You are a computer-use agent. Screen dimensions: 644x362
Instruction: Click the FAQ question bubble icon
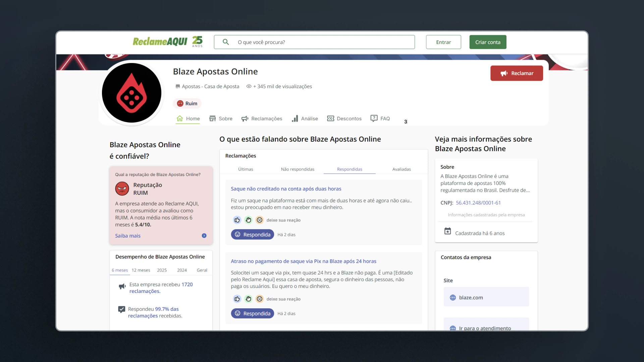tap(374, 118)
